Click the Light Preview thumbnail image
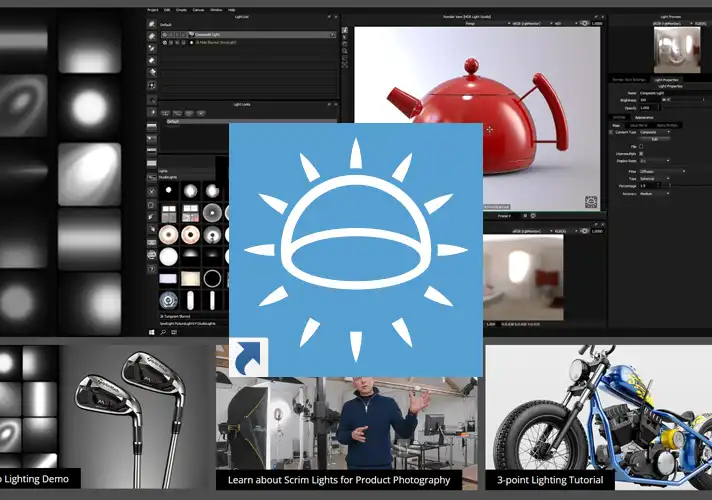 click(x=677, y=50)
